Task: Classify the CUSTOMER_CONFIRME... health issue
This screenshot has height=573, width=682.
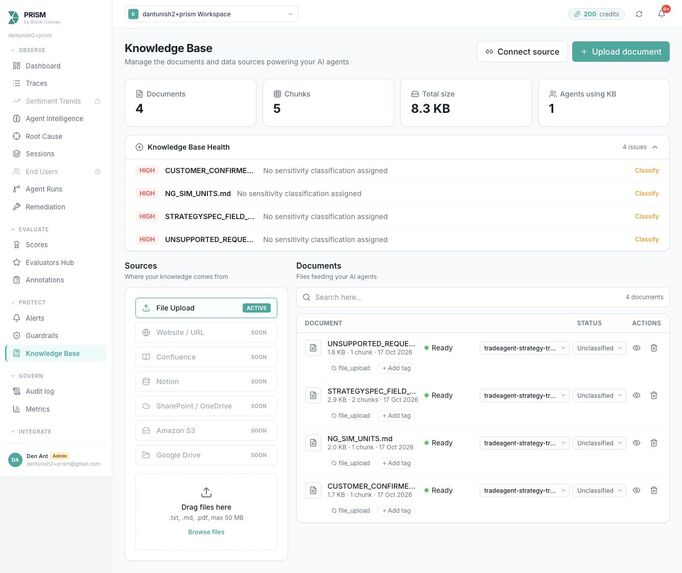Action: [x=647, y=171]
